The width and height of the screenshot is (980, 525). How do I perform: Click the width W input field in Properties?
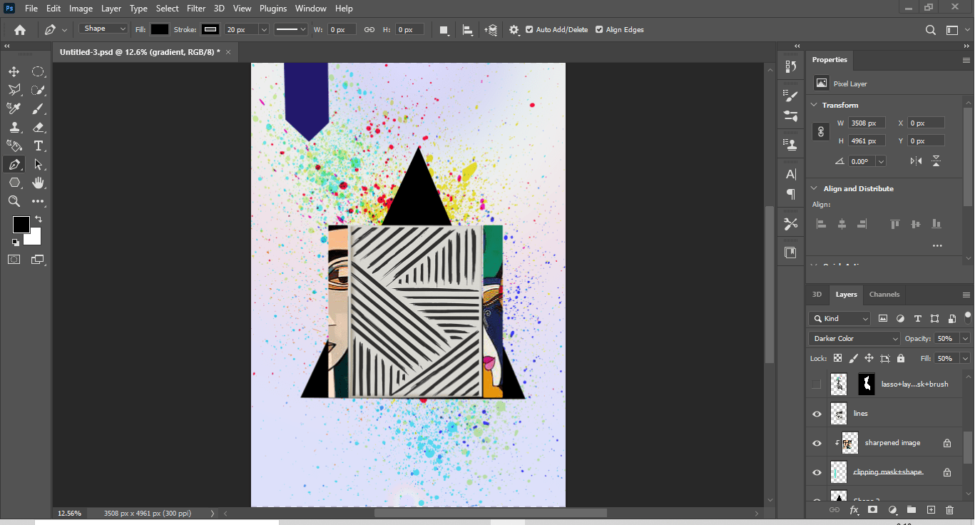867,123
